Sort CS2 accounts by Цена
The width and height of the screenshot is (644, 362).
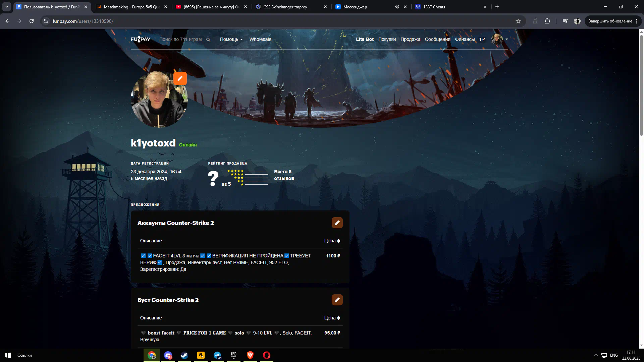tap(332, 241)
